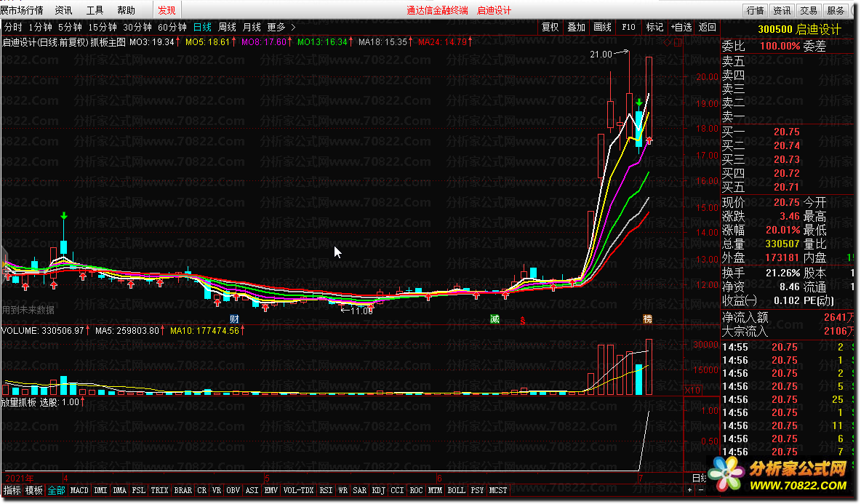Open the 画线 drawing tool
Viewport: 861px width, 504px height.
pos(602,27)
